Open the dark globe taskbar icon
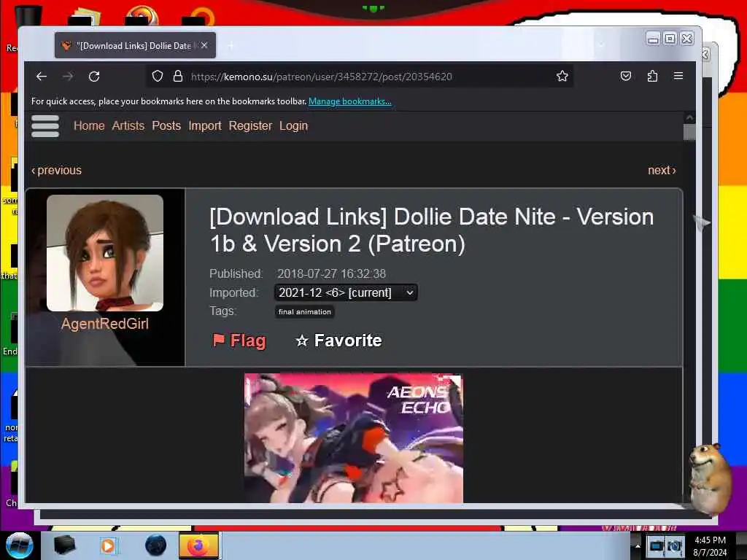 coord(155,545)
